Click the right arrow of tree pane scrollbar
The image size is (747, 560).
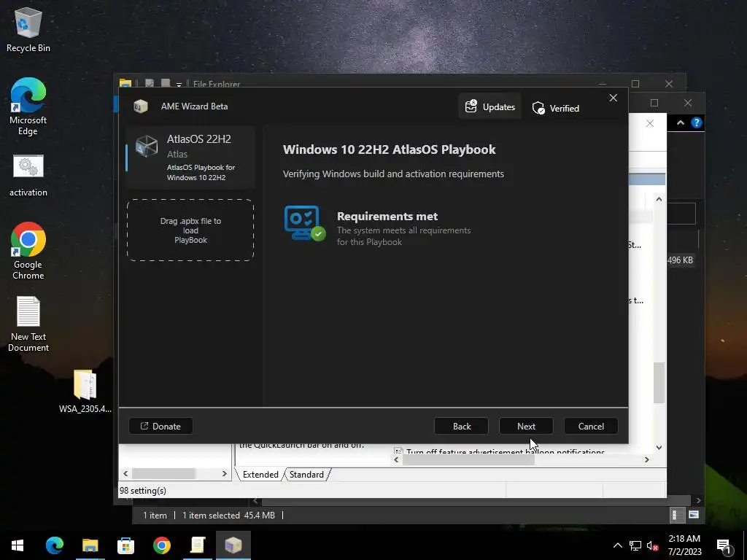click(x=225, y=473)
